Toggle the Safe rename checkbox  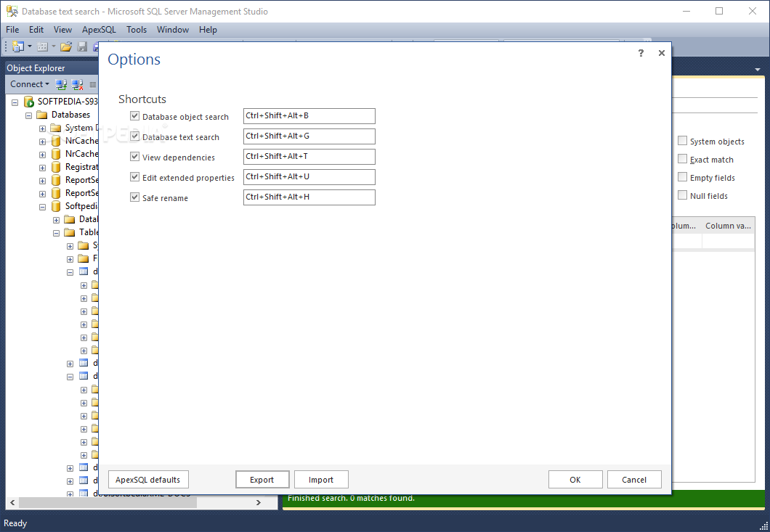pos(134,197)
